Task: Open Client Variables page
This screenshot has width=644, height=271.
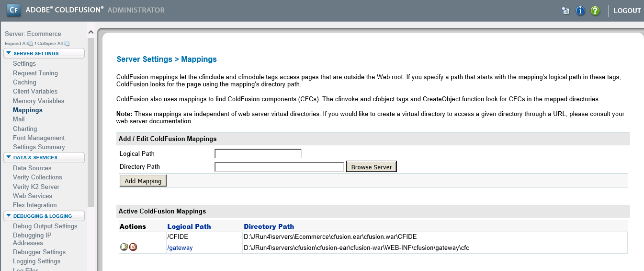Action: [35, 92]
